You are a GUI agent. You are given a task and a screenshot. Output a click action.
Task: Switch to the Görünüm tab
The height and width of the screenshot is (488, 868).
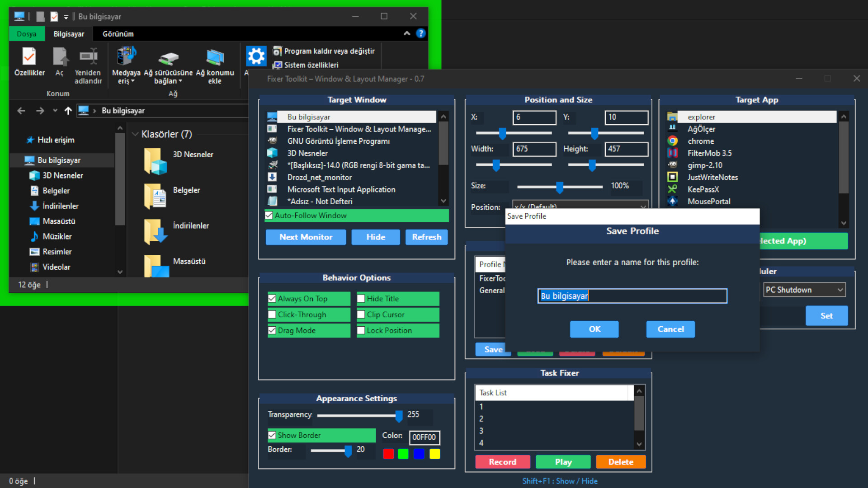pyautogui.click(x=118, y=33)
